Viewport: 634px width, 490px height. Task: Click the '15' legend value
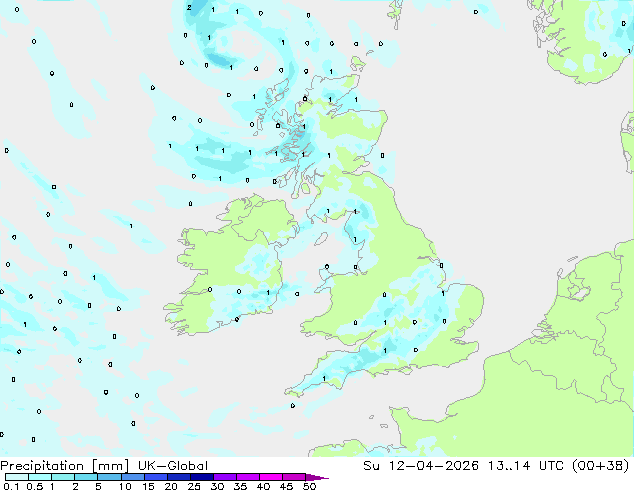point(148,486)
